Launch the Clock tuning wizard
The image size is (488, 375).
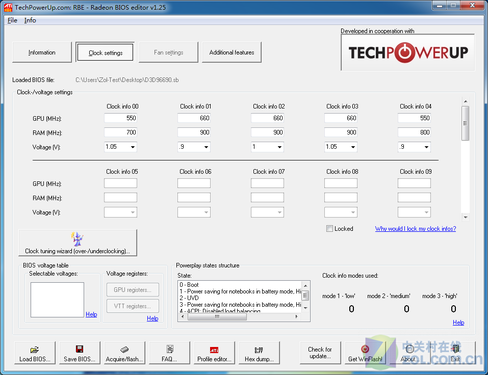[x=78, y=243]
